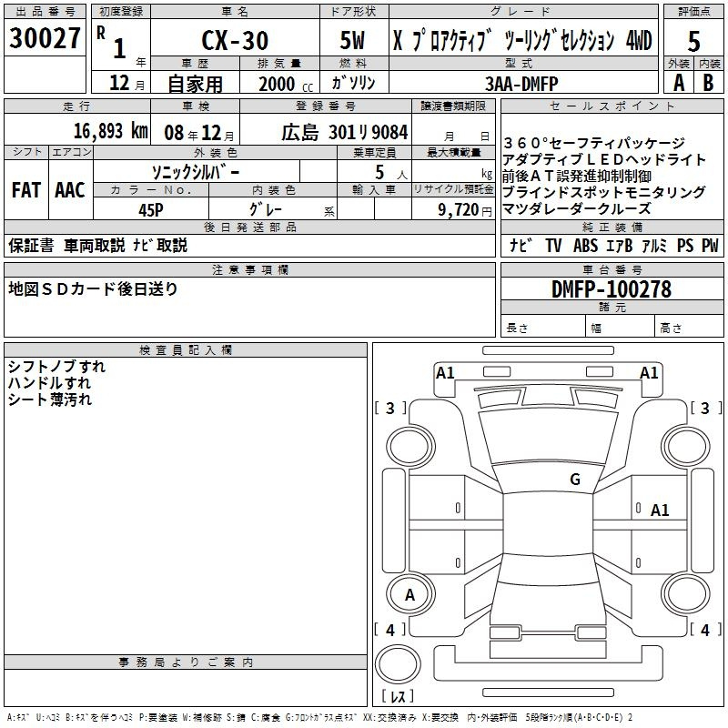Click the "高さ" dimension cell

tap(689, 328)
